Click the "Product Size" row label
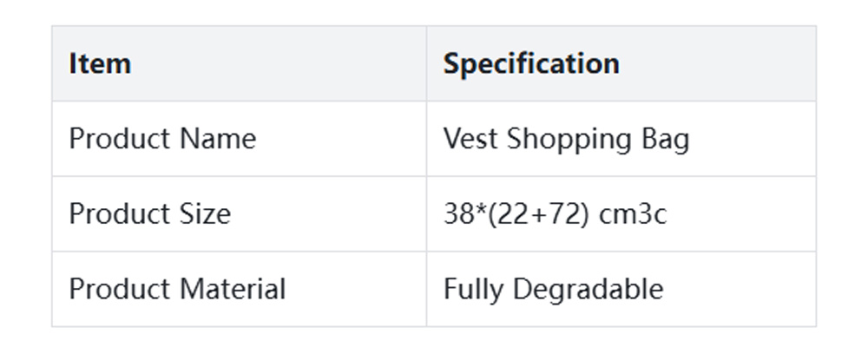The height and width of the screenshot is (354, 868). click(x=149, y=213)
